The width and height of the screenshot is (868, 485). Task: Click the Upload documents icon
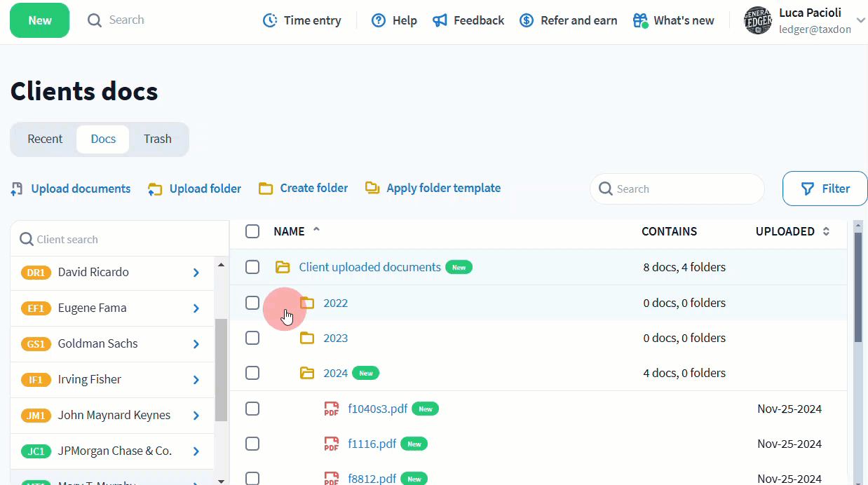click(18, 189)
